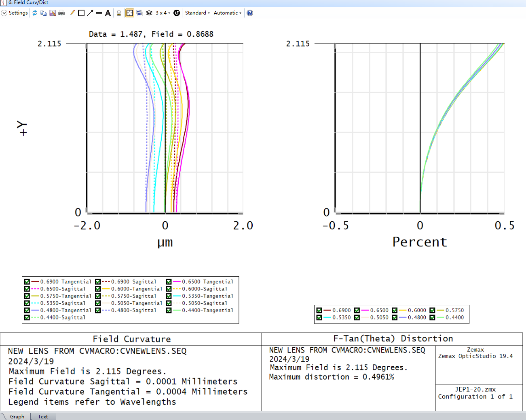The height and width of the screenshot is (420, 526).
Task: Click the Percent axis label
Action: tap(420, 242)
